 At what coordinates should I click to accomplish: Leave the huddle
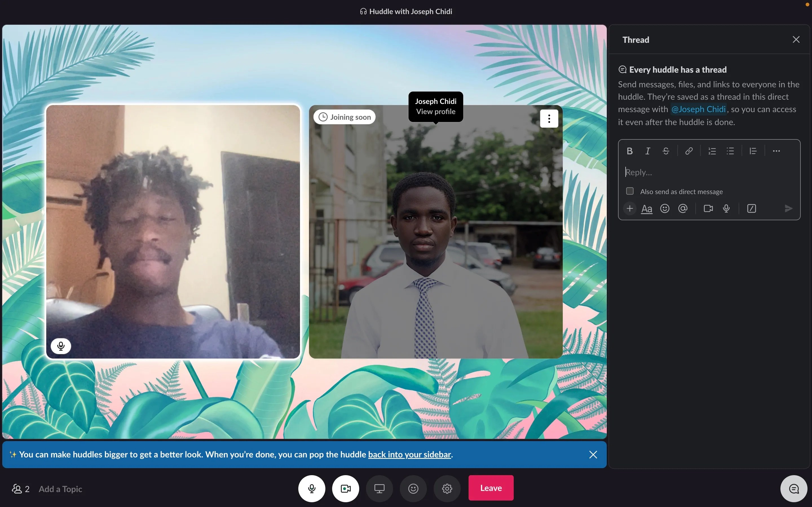(x=491, y=488)
